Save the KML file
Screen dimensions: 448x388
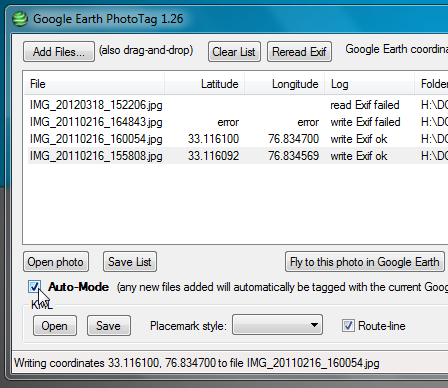(x=109, y=326)
